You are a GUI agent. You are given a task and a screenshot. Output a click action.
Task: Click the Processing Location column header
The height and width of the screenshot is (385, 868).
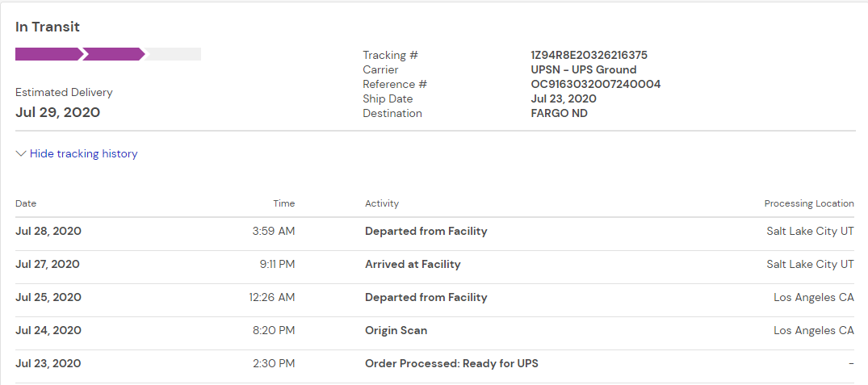(x=808, y=203)
